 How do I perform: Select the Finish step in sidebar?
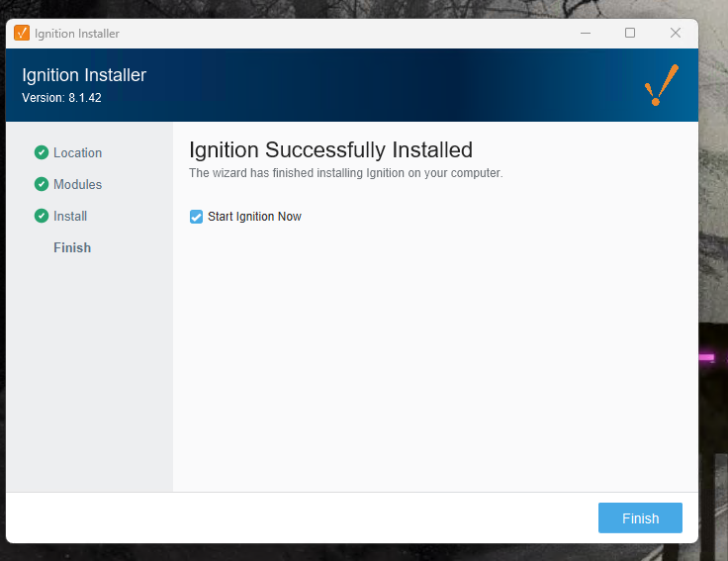(72, 247)
